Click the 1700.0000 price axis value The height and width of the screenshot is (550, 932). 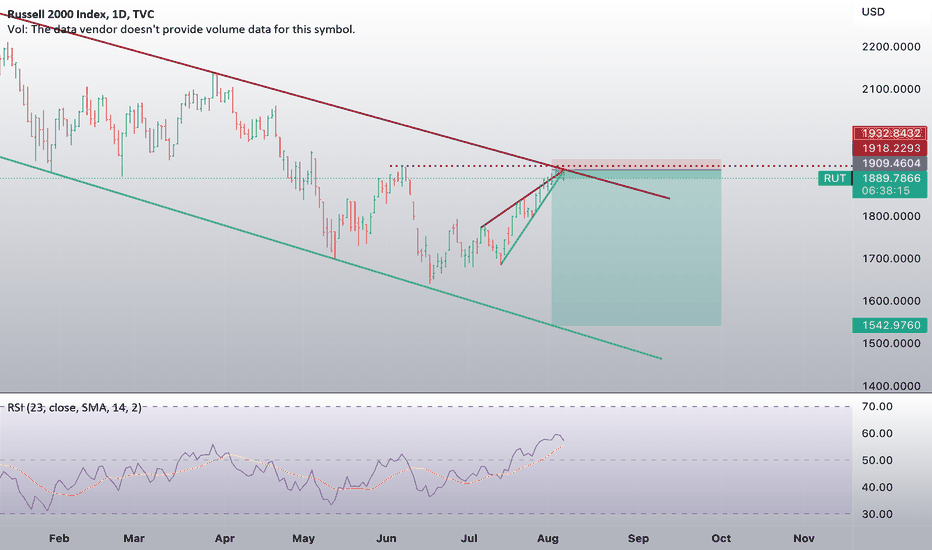(891, 259)
